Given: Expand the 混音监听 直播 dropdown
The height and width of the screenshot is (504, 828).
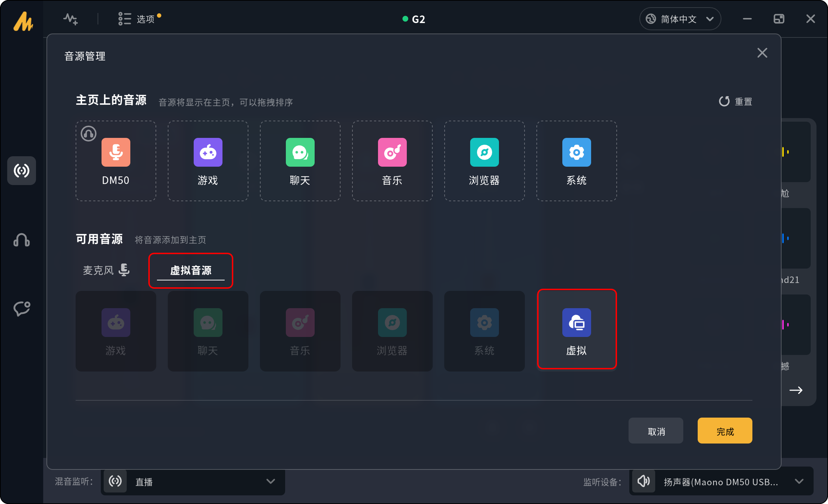Looking at the screenshot, I should coord(194,482).
